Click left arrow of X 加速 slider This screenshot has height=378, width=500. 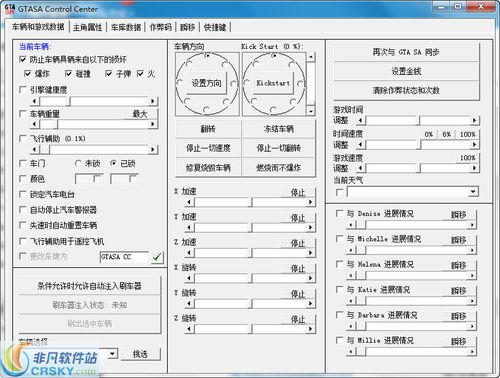[189, 202]
